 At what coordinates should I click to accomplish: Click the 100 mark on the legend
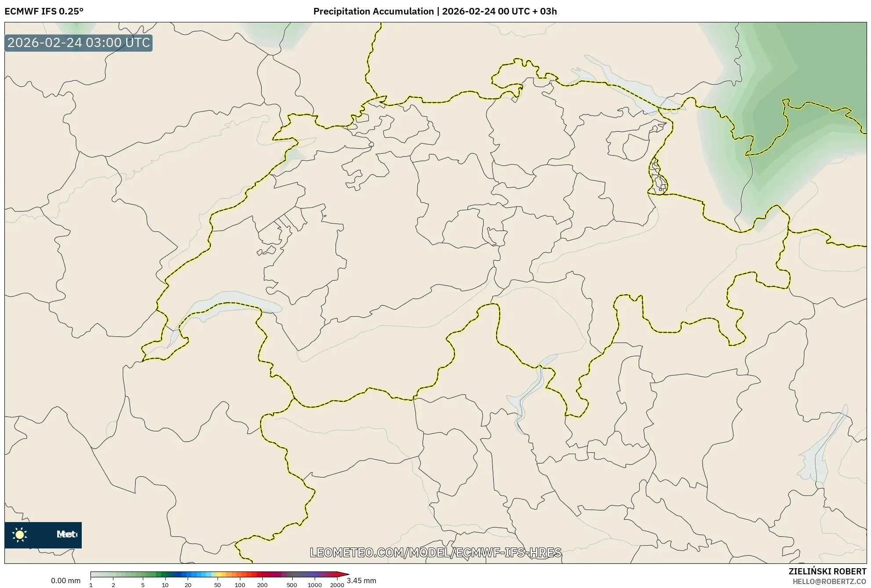(x=239, y=585)
